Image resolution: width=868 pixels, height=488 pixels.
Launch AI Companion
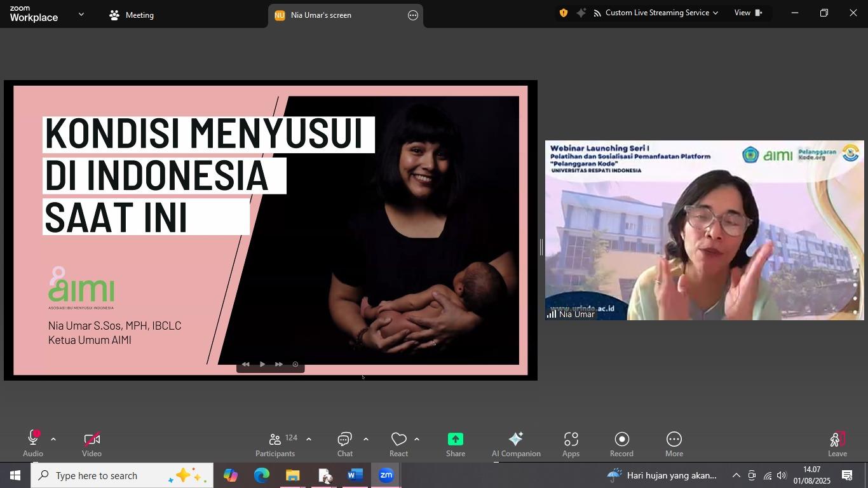(515, 443)
